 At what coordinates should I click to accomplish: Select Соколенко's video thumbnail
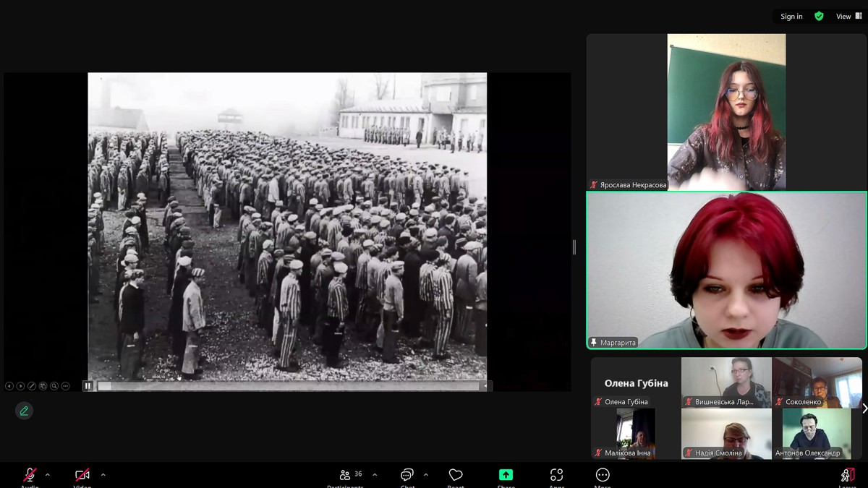tap(817, 382)
